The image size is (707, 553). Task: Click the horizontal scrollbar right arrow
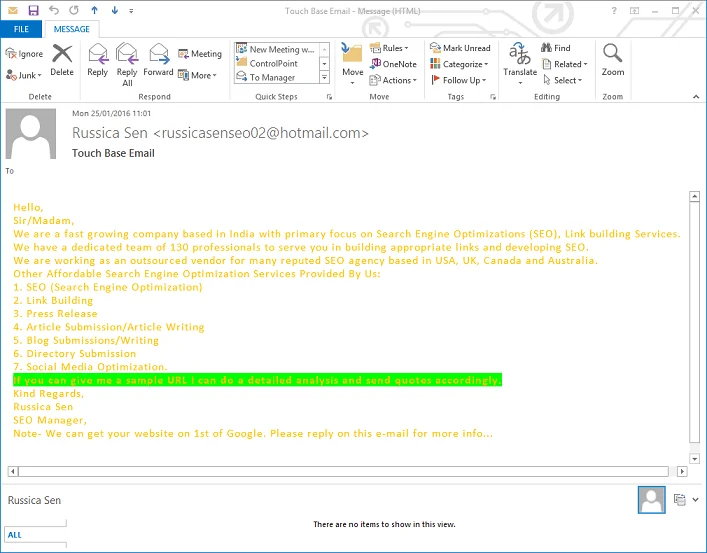tap(682, 471)
